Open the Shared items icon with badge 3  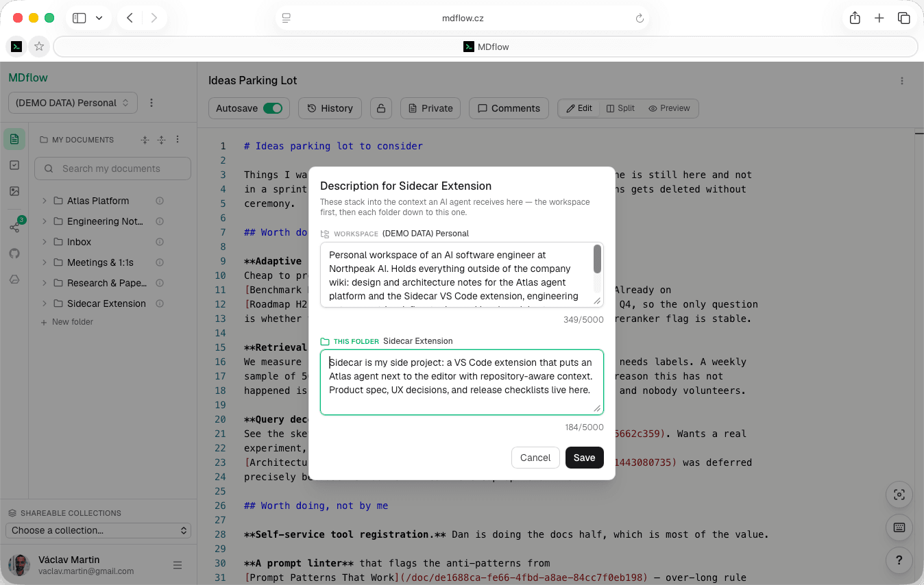pyautogui.click(x=14, y=227)
